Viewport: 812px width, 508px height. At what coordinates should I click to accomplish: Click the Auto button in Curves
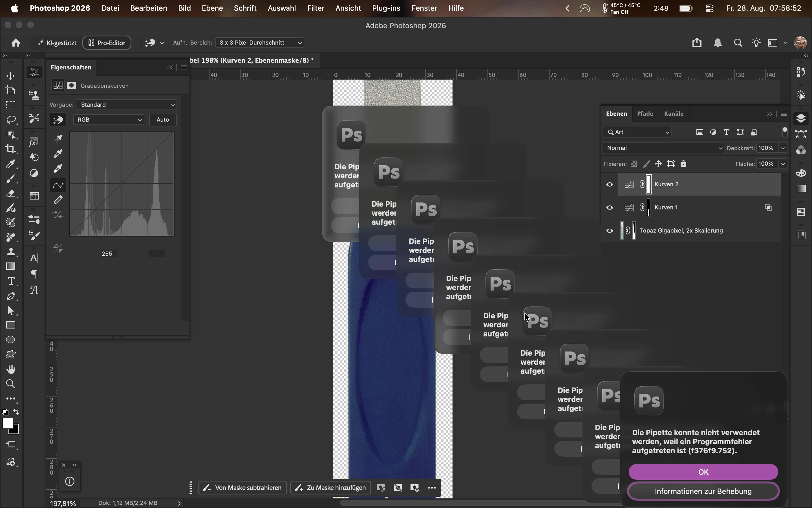click(163, 120)
